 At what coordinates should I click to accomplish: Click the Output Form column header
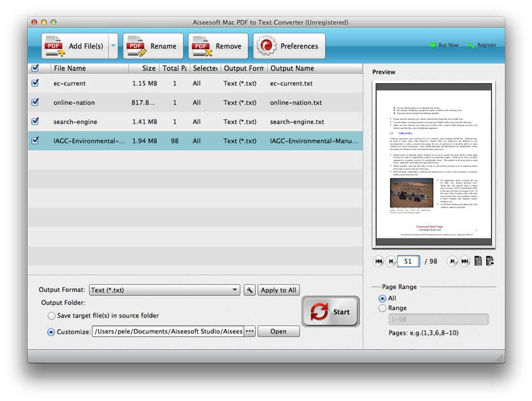[x=244, y=68]
